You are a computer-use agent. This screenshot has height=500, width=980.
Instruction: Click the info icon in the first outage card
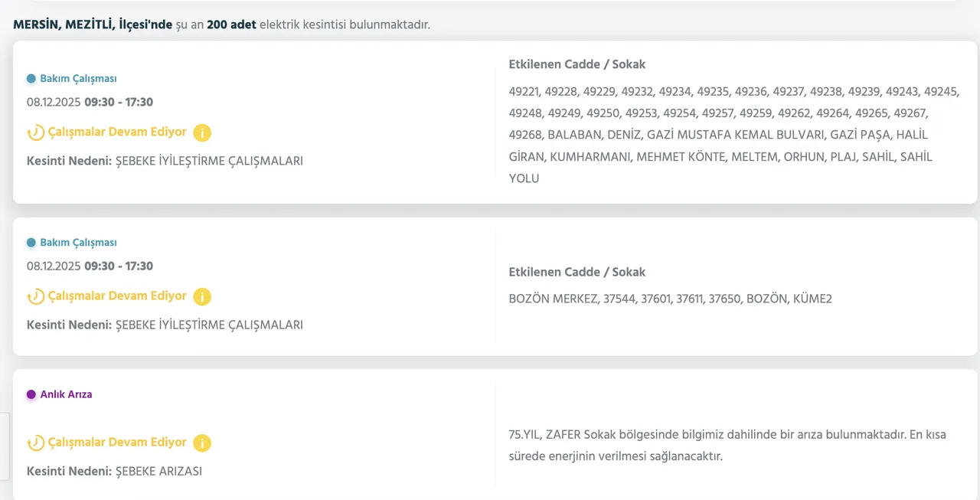(x=202, y=132)
